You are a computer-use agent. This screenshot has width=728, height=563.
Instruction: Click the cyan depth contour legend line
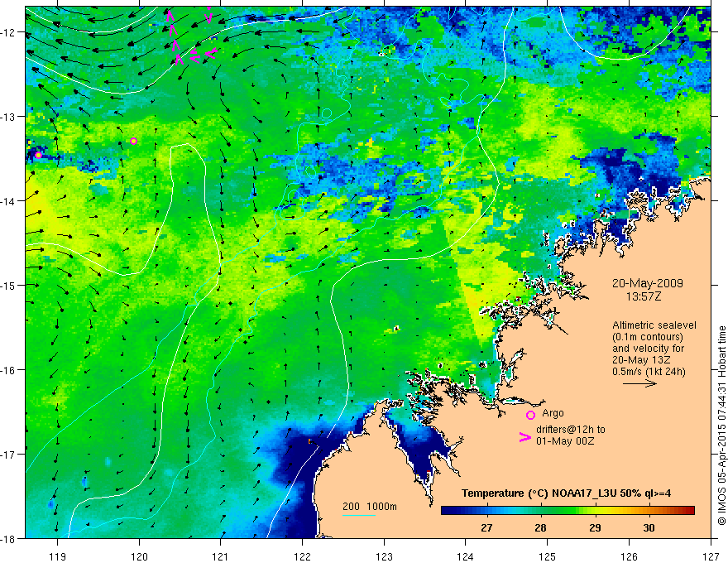[359, 515]
